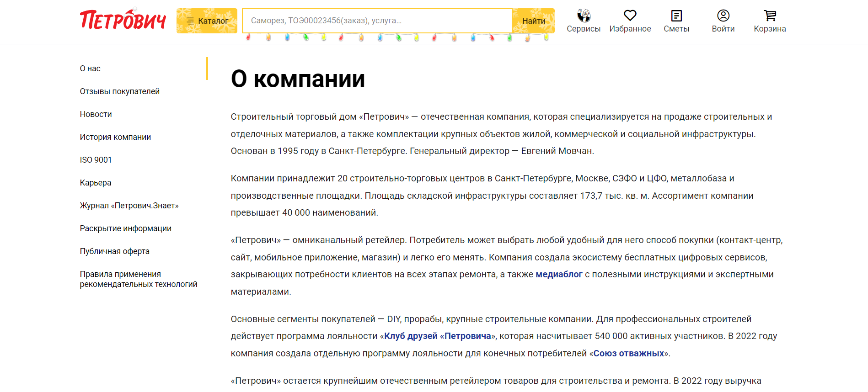Click the text 'Евгений Мовчан'
The height and width of the screenshot is (392, 868).
[557, 151]
